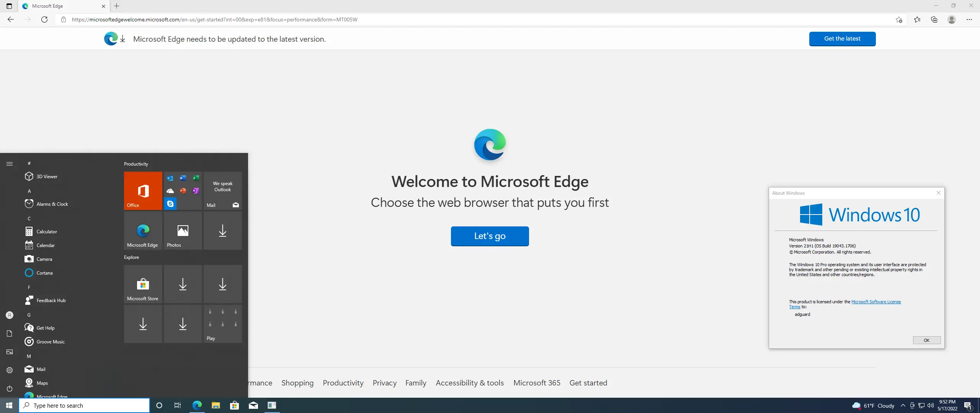
Task: Expand the Start menu hamburger icon
Action: point(10,164)
